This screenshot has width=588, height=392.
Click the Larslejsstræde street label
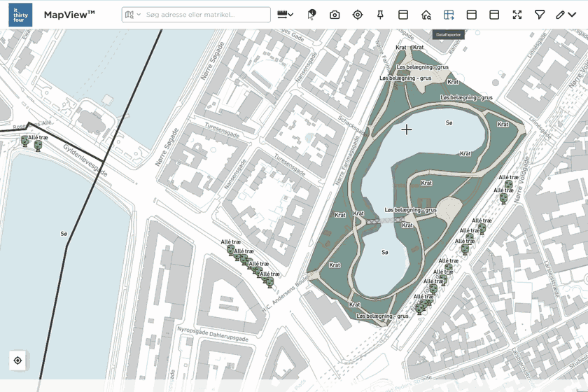551,279
